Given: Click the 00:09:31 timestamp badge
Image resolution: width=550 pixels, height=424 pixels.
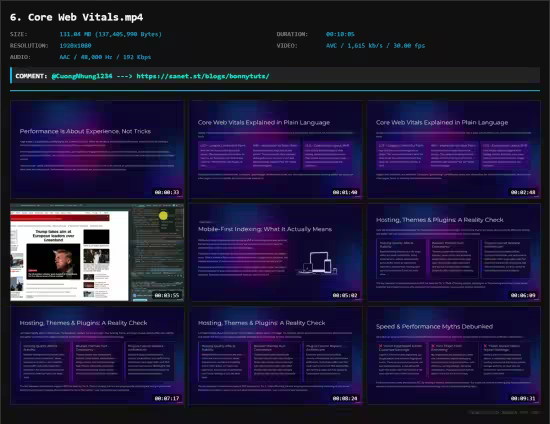Looking at the screenshot, I should coord(523,398).
